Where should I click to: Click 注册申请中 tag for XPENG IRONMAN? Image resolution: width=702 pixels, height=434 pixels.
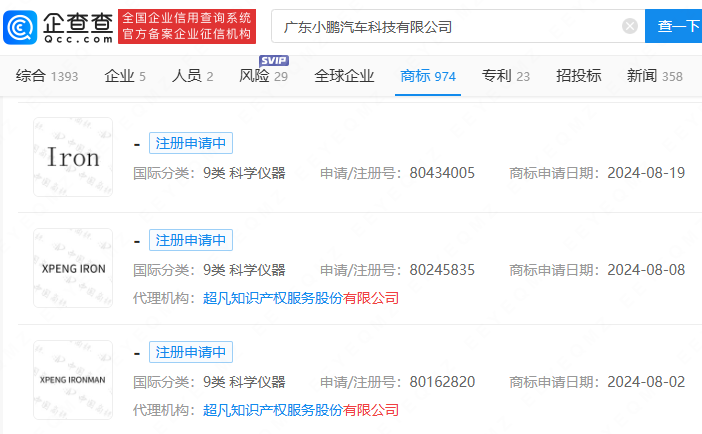pyautogui.click(x=191, y=352)
